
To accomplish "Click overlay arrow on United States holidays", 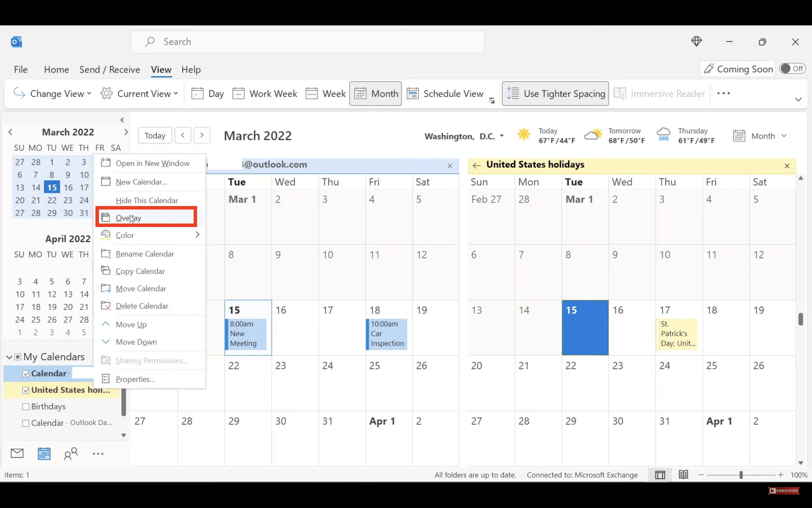I will point(476,165).
